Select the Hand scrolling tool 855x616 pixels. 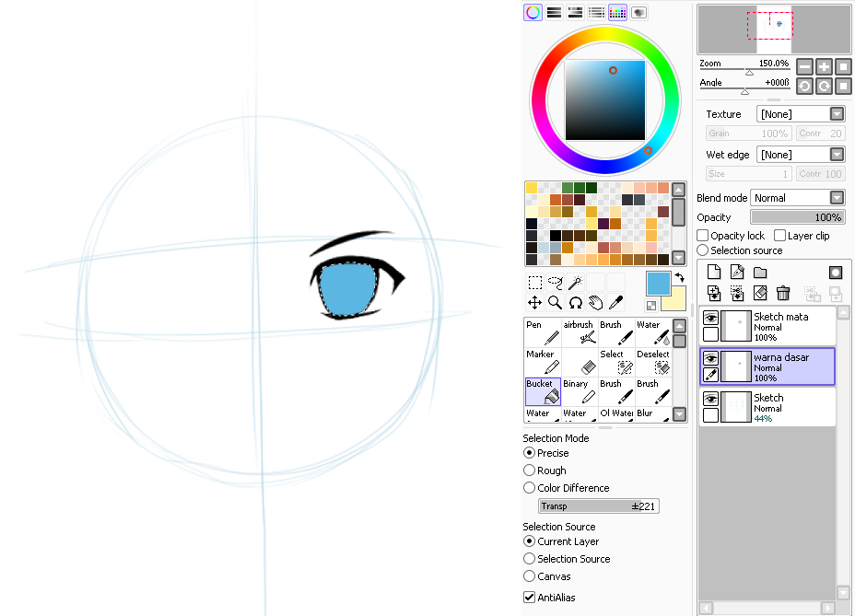pos(594,302)
